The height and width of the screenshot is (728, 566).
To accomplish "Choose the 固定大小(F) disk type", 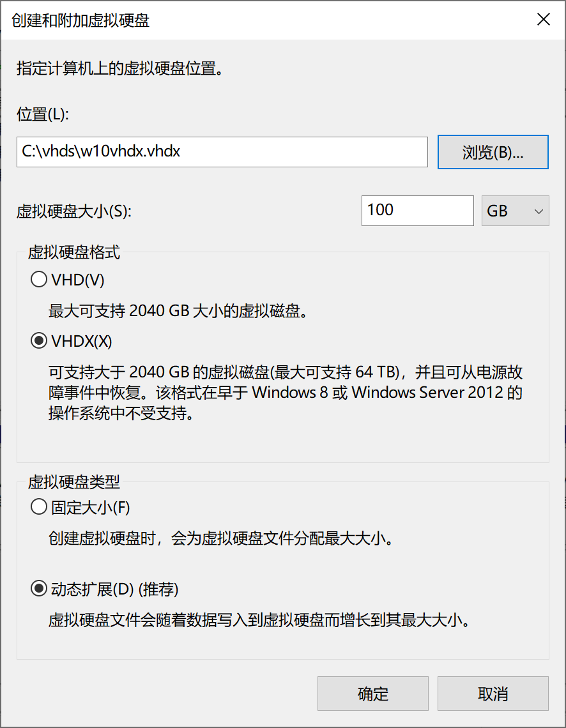I will pos(38,506).
